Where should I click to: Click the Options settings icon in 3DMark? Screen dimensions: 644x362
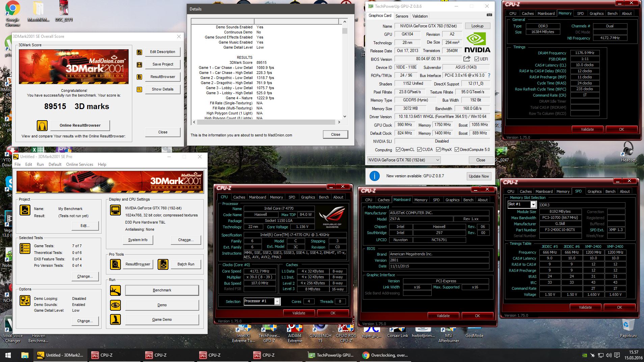coord(25,300)
